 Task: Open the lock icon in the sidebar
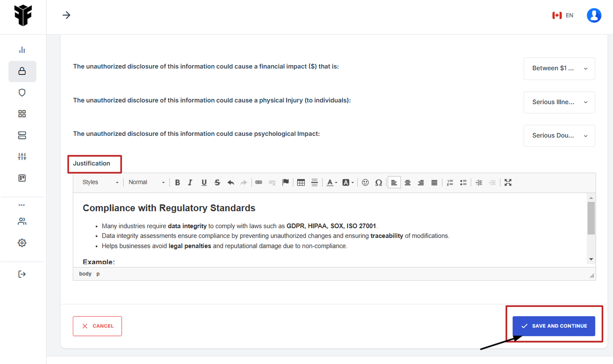(22, 71)
